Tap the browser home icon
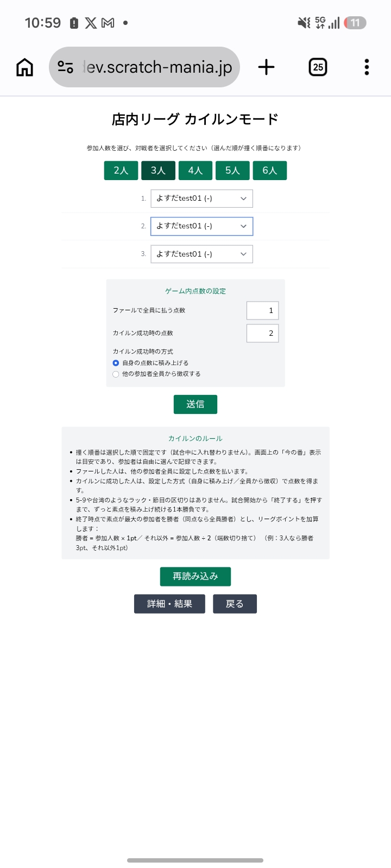Screen dimensions: 391x868 25,67
